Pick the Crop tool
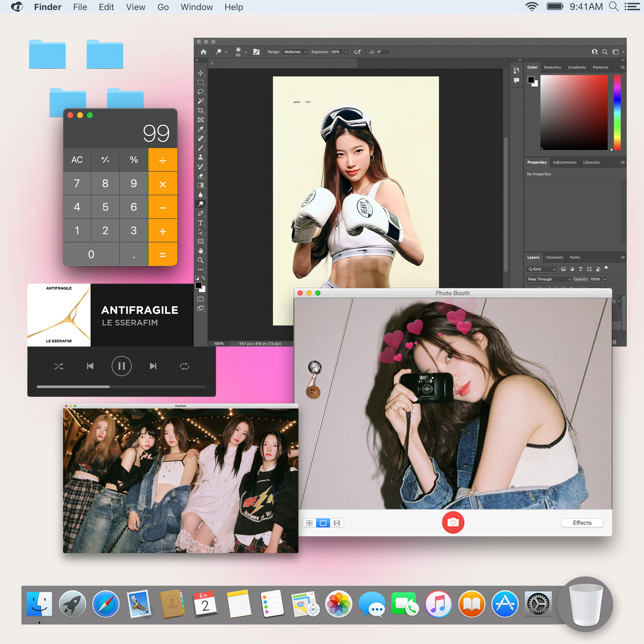Image resolution: width=644 pixels, height=644 pixels. coord(200,110)
